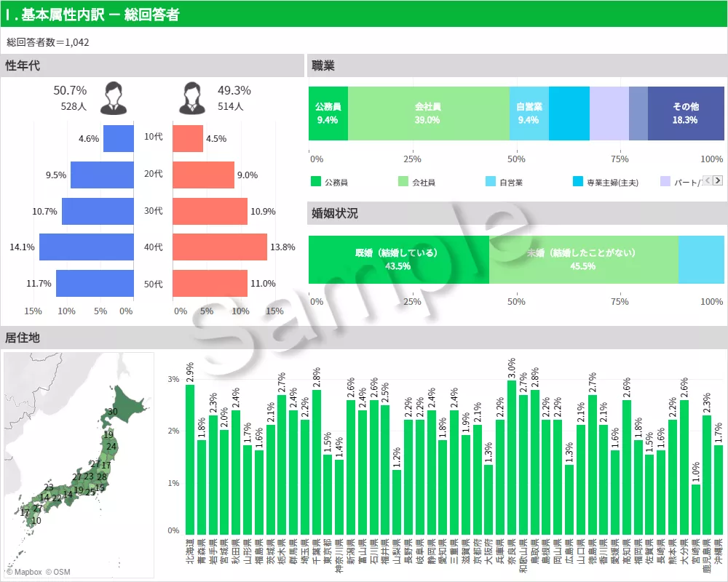
Task: Select the 会社員 39.0% bar segment
Action: (428, 113)
